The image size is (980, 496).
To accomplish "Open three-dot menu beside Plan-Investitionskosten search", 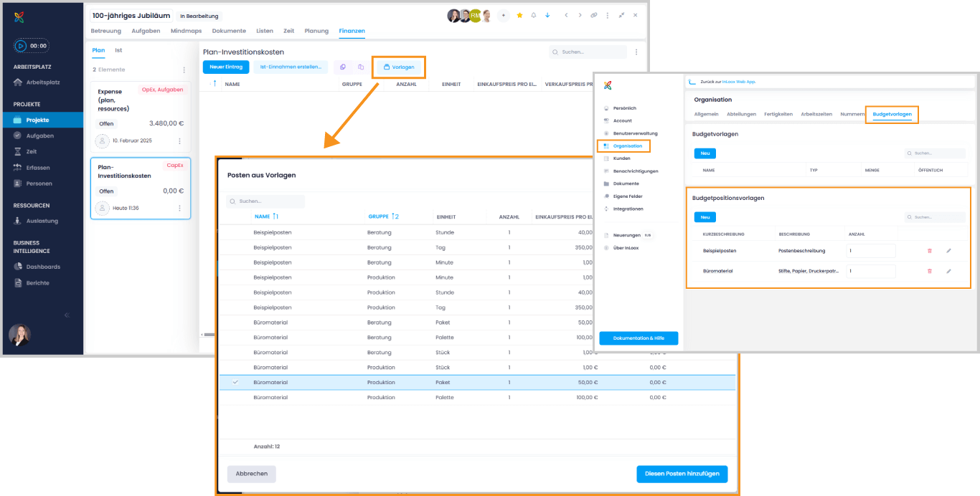I will pos(636,52).
